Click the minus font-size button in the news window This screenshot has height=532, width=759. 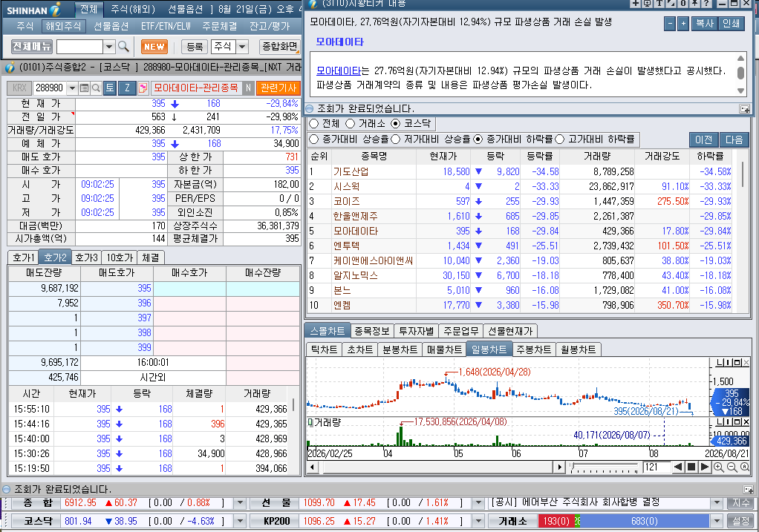tap(670, 24)
